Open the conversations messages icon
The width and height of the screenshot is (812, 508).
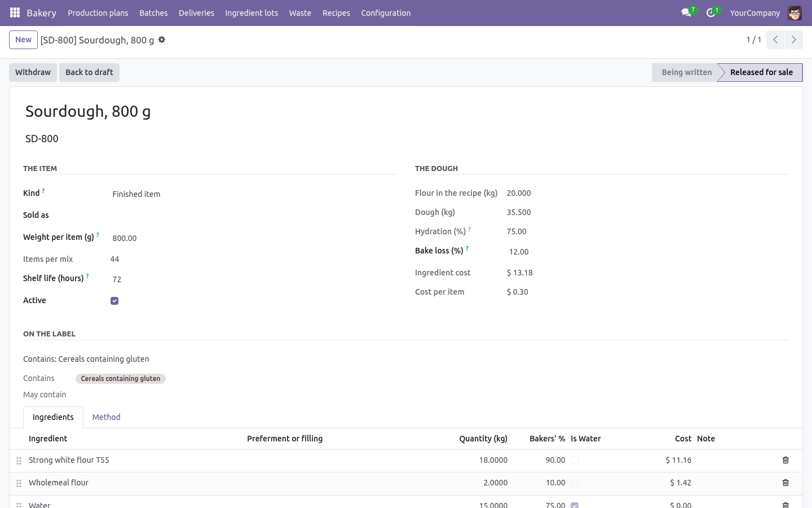686,12
